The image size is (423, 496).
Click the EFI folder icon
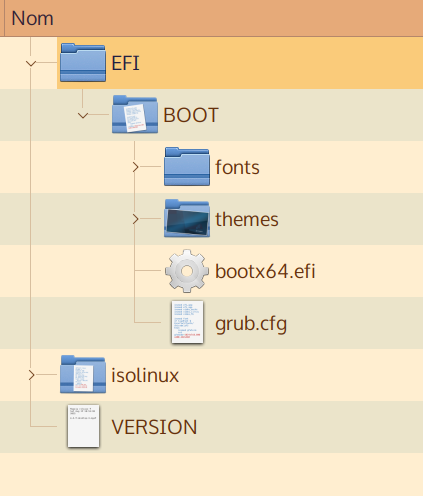[x=83, y=63]
